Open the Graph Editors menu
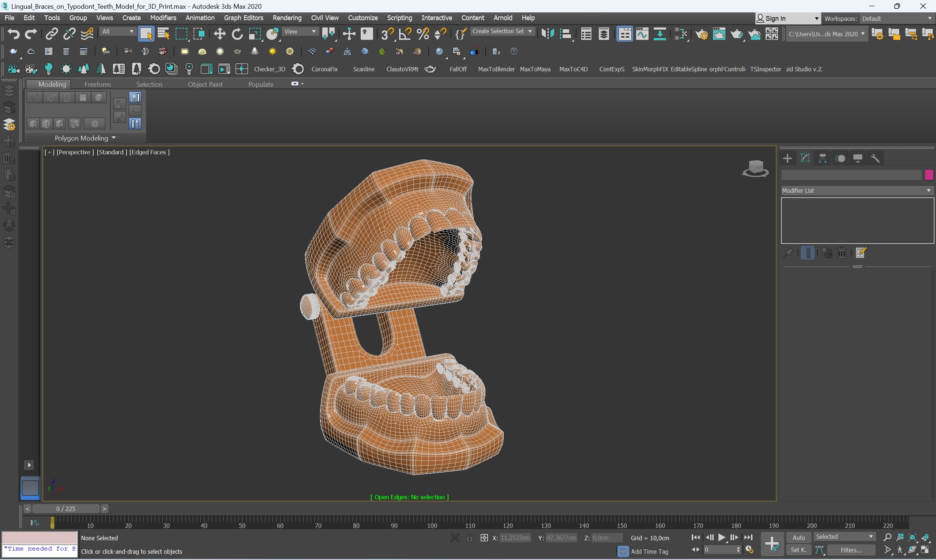 click(x=243, y=18)
